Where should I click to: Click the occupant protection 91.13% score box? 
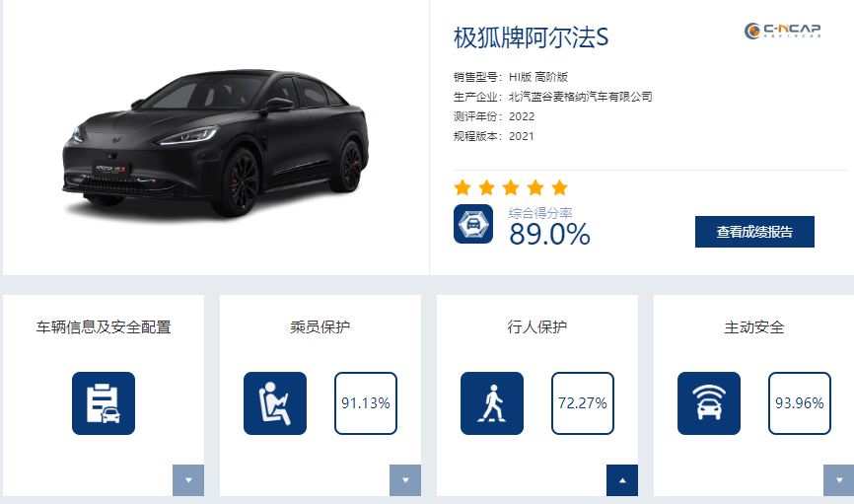point(366,403)
